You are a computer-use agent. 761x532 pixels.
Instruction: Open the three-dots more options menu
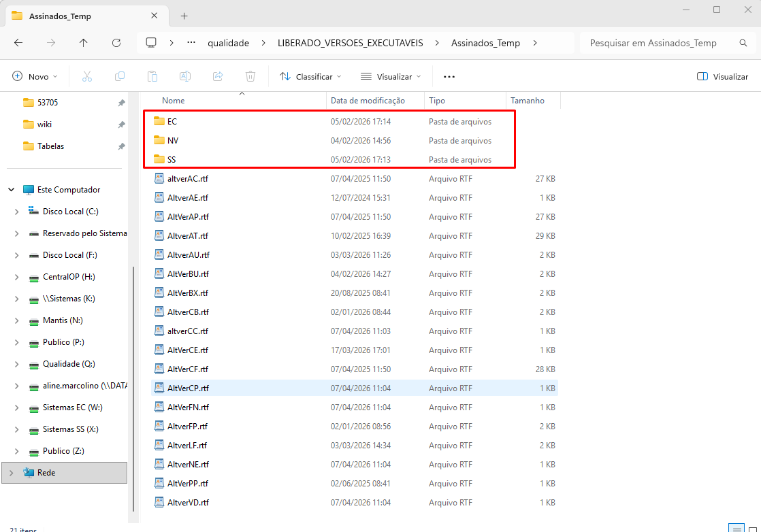coord(449,77)
